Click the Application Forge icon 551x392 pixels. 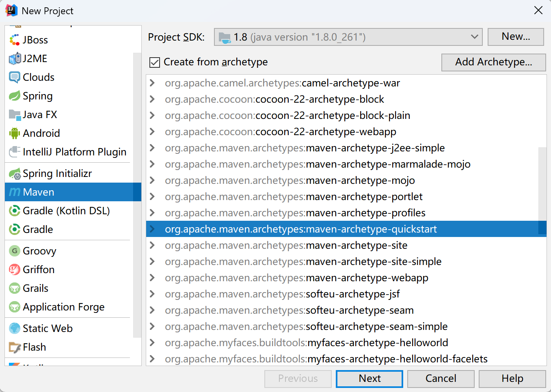click(x=15, y=307)
